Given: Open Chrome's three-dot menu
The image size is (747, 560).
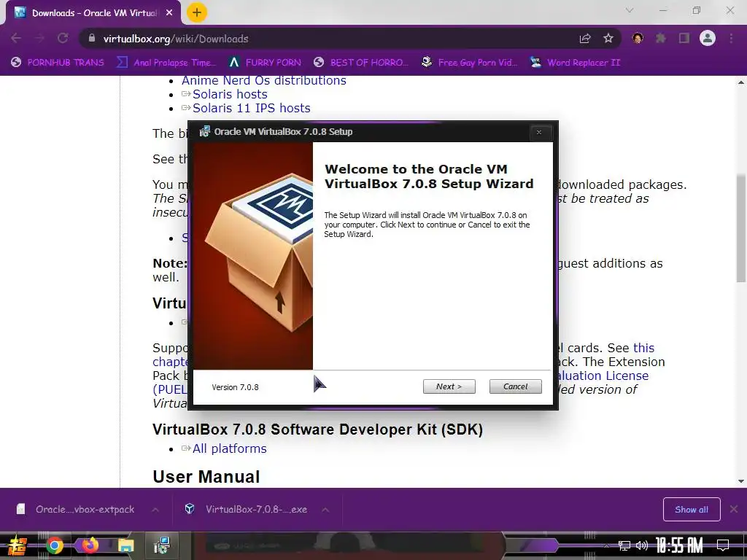Looking at the screenshot, I should pos(731,38).
